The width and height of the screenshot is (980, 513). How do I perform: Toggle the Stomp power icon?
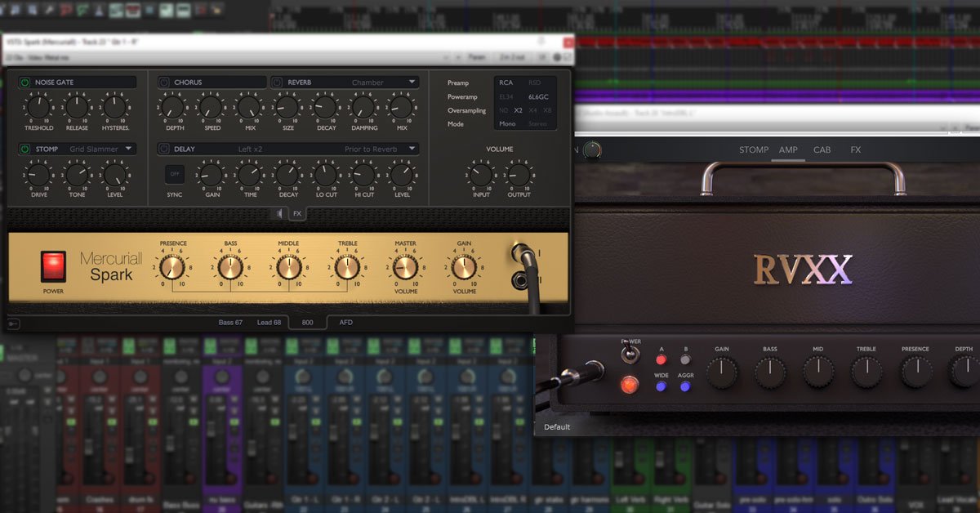(x=24, y=149)
